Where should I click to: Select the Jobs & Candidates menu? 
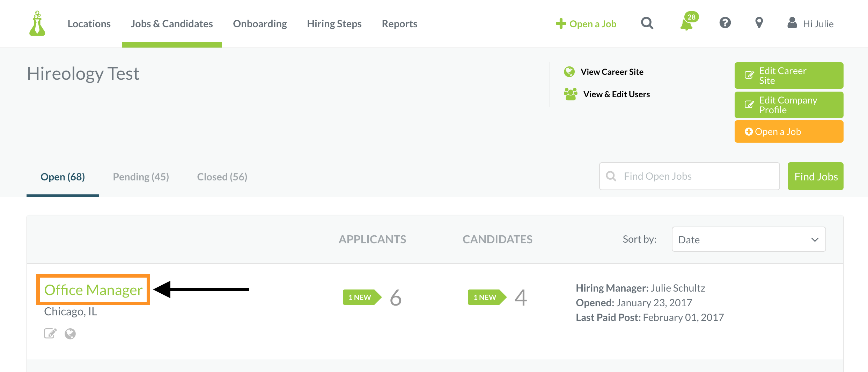click(172, 24)
